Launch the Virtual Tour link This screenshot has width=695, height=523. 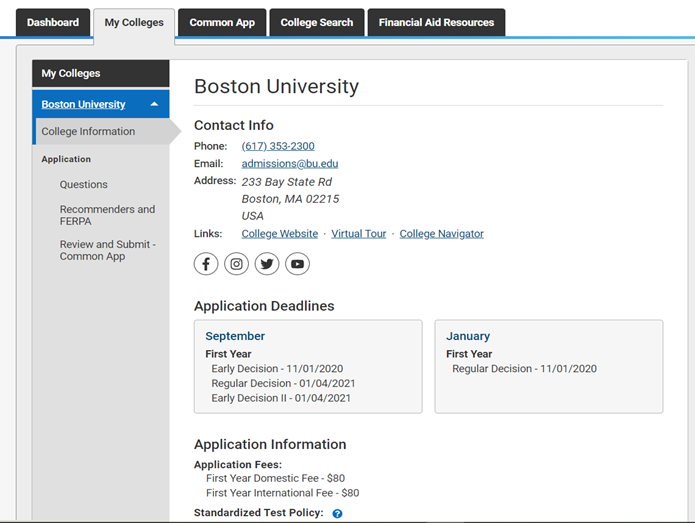[358, 234]
